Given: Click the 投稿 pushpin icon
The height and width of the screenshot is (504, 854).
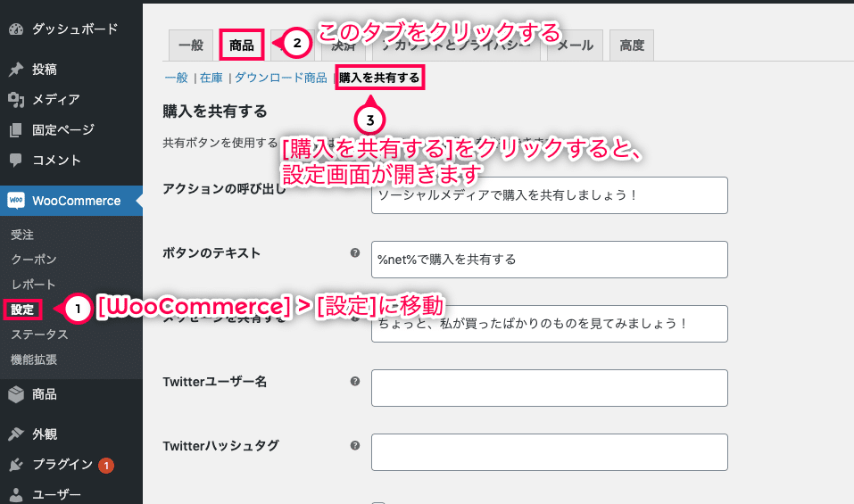Looking at the screenshot, I should (x=16, y=69).
